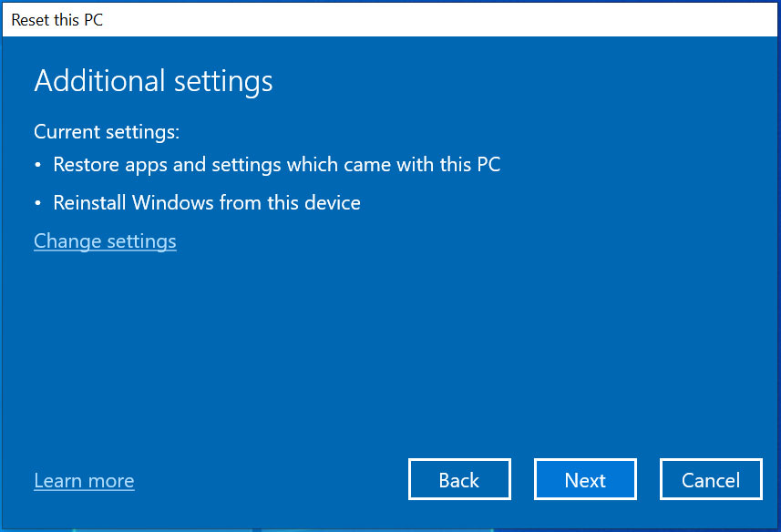Image resolution: width=781 pixels, height=532 pixels.
Task: Open the Learn more link
Action: [x=84, y=481]
